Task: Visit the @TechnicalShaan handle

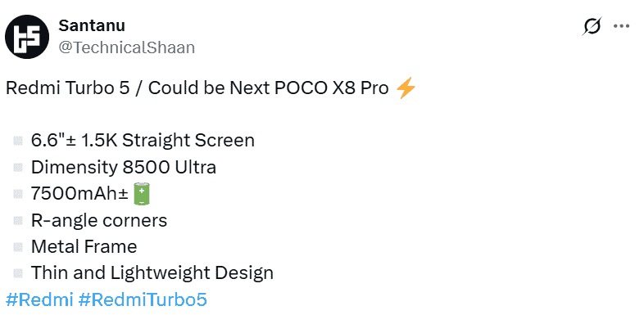Action: pyautogui.click(x=126, y=47)
